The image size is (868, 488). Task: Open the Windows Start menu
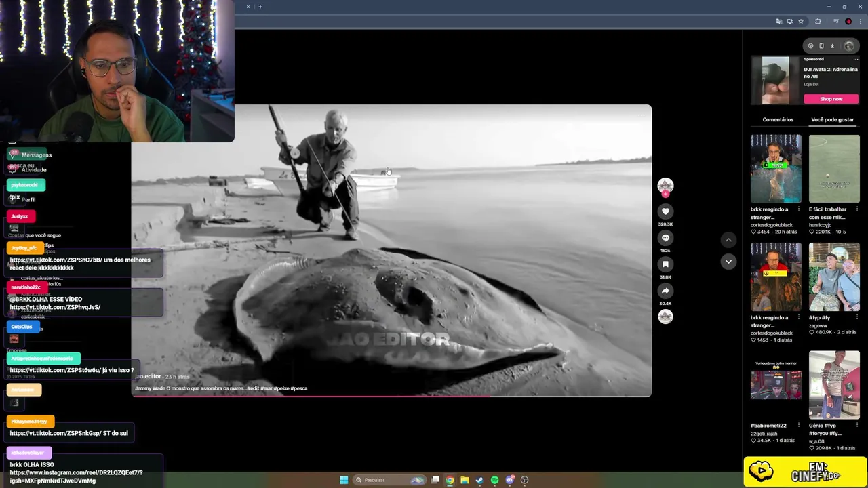[344, 480]
